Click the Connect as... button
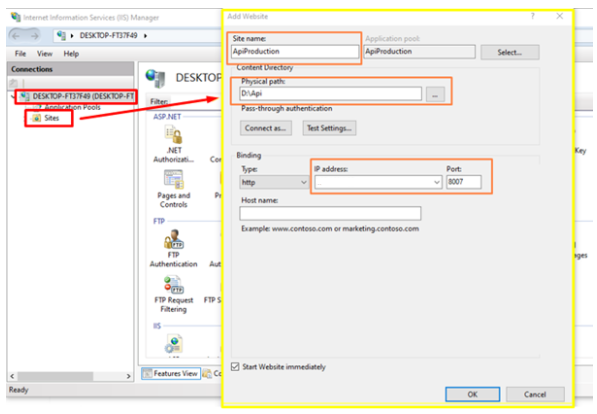The width and height of the screenshot is (597, 414). (x=266, y=128)
